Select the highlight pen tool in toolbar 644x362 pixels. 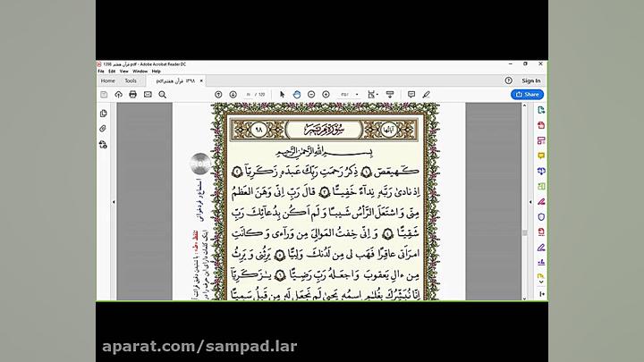(426, 95)
